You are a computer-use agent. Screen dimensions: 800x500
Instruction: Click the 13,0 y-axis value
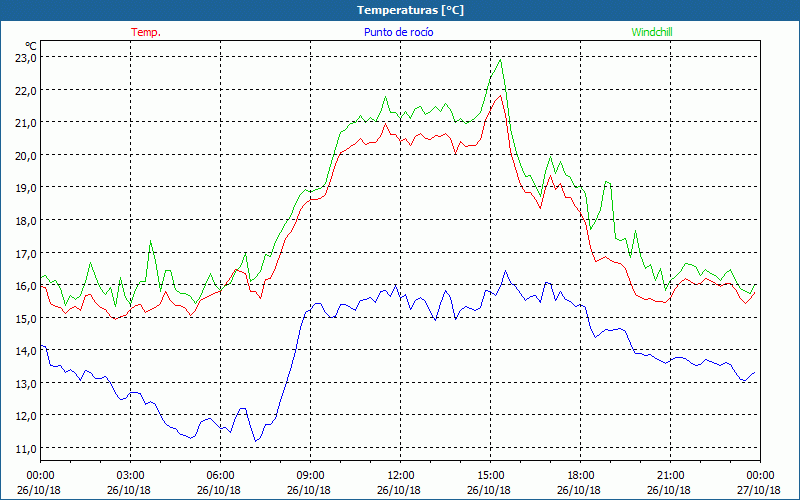click(26, 383)
